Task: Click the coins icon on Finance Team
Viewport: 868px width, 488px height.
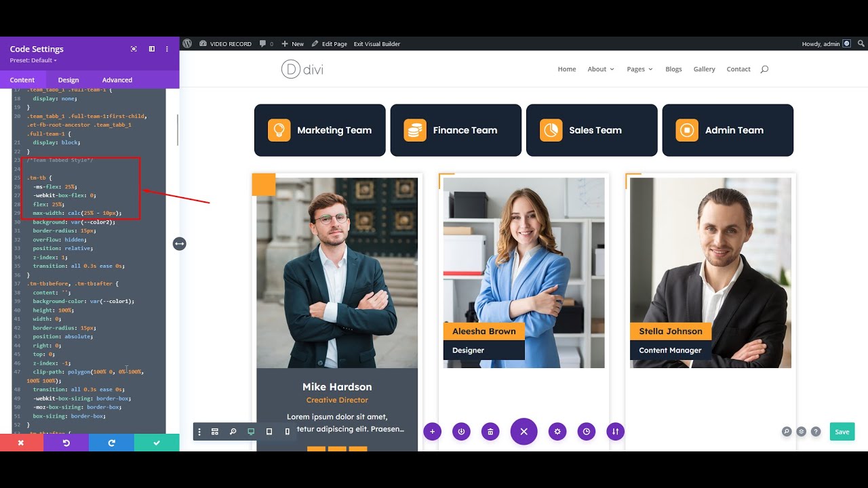Action: [415, 130]
